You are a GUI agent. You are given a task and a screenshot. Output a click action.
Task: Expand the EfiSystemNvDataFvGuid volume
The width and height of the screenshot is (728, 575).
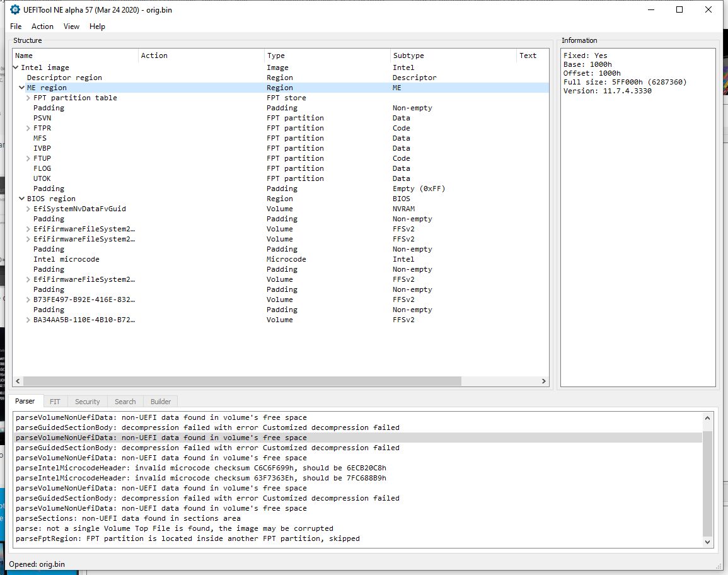[x=28, y=209]
